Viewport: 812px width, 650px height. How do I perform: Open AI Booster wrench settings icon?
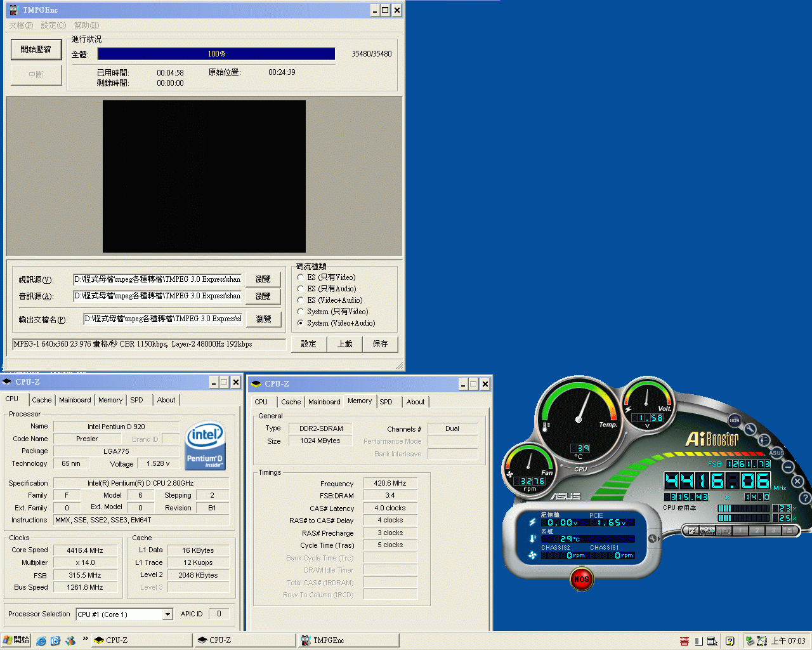750,430
